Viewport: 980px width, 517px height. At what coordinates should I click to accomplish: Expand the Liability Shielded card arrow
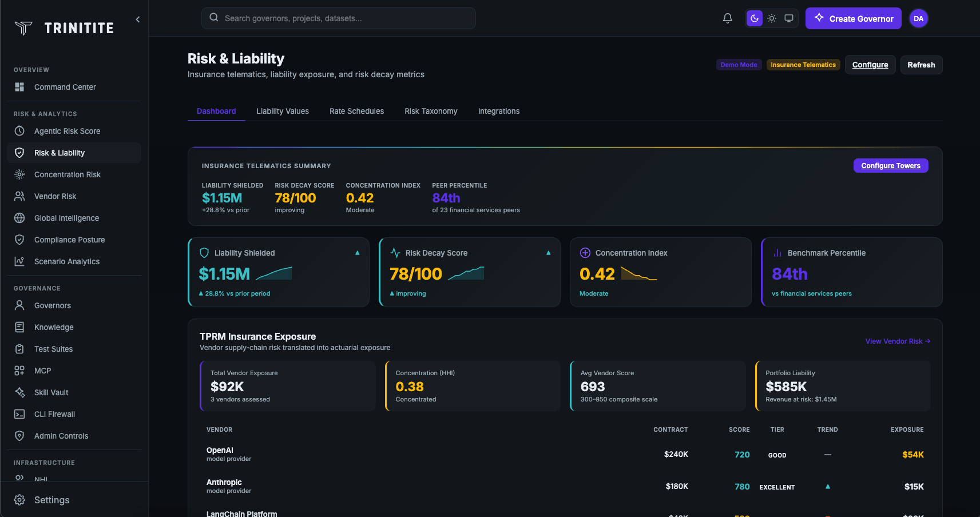tap(358, 253)
